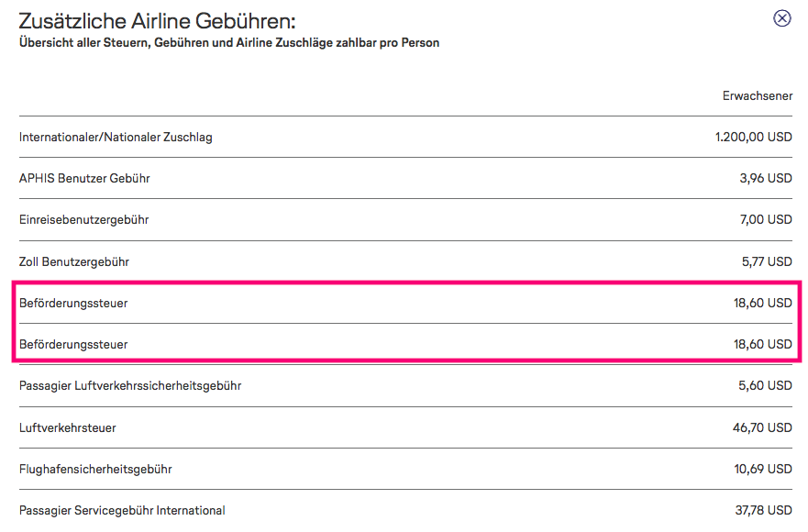This screenshot has width=808, height=532.
Task: Click the 'Passagier Servicegebühr International' label
Action: pos(122,510)
